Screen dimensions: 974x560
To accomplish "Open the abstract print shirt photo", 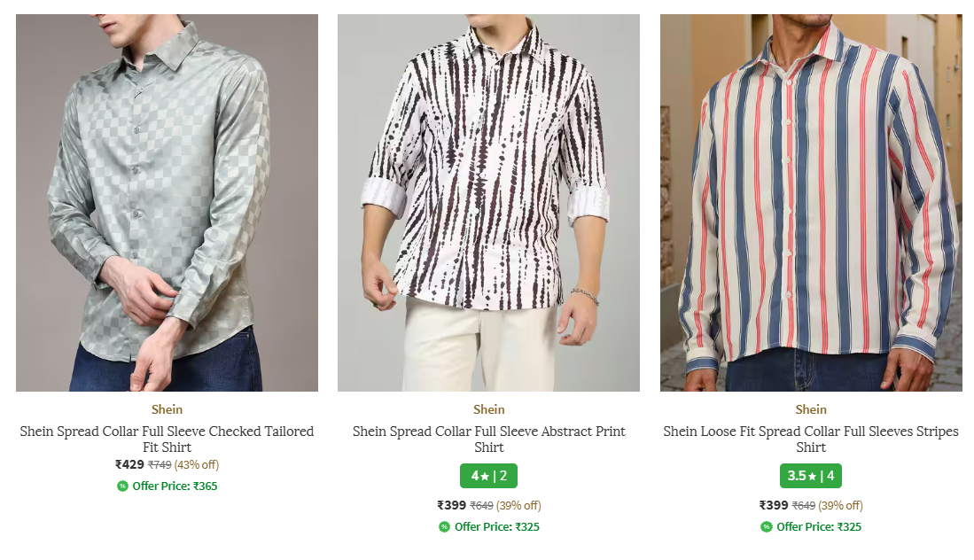I will click(x=488, y=202).
